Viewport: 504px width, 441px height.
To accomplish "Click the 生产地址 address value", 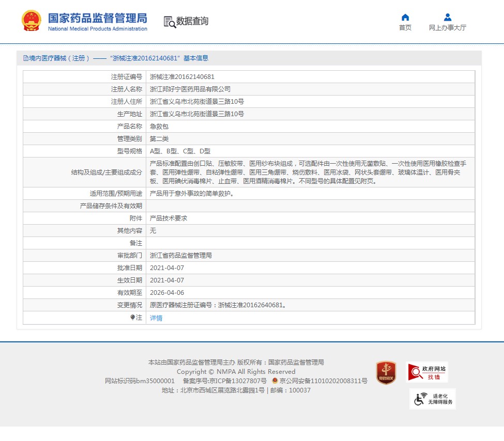I will 197,114.
